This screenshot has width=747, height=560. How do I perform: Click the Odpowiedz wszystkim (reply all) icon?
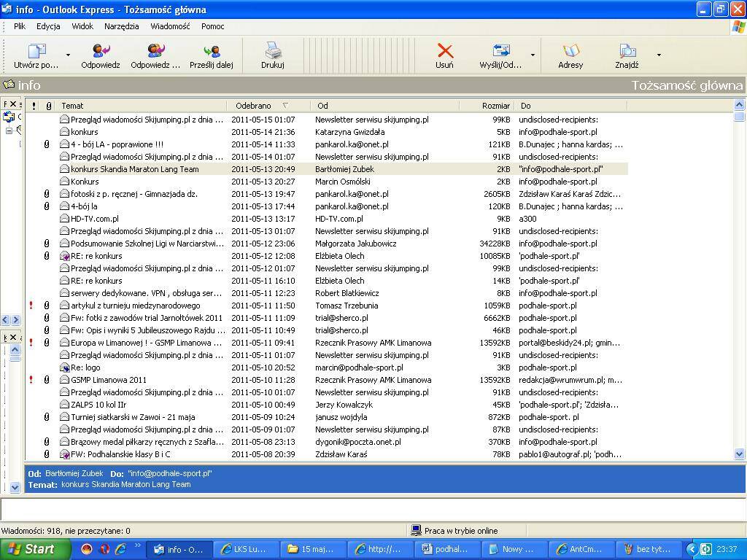(156, 50)
